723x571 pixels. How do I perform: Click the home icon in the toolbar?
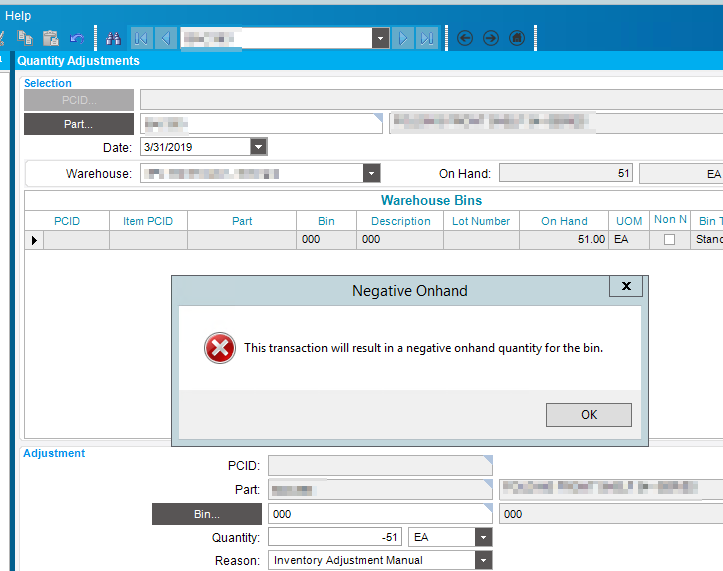click(x=517, y=38)
